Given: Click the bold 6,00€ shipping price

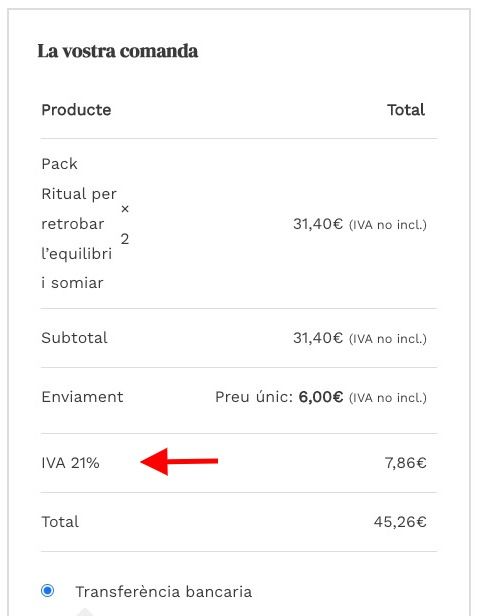Looking at the screenshot, I should [x=321, y=397].
